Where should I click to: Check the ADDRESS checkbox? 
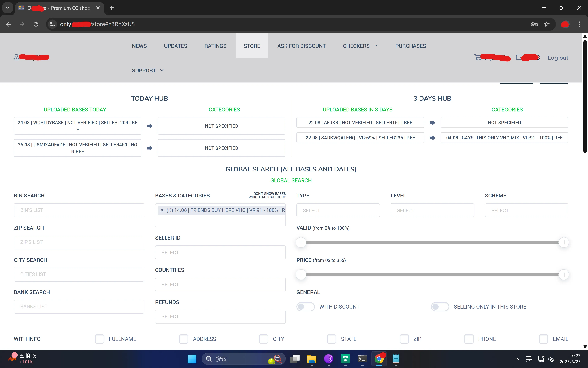pos(184,339)
